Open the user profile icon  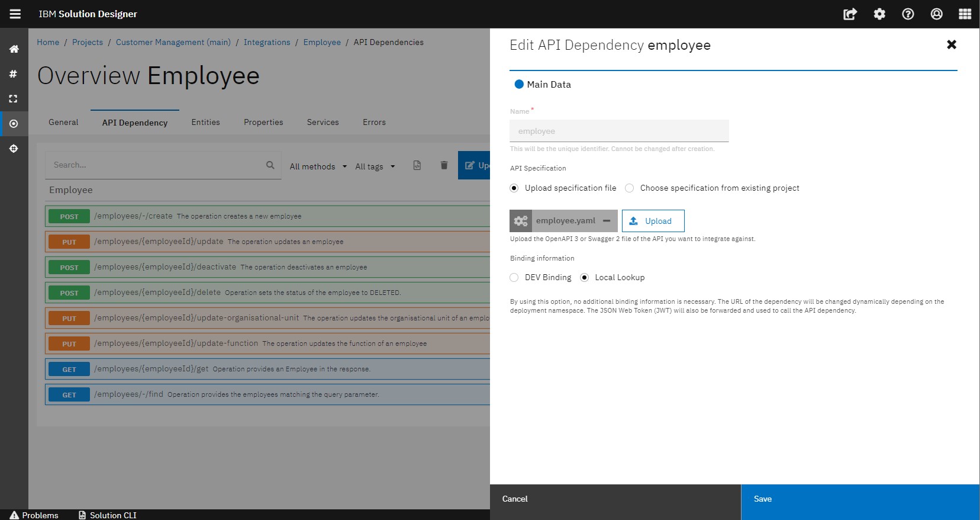tap(936, 14)
